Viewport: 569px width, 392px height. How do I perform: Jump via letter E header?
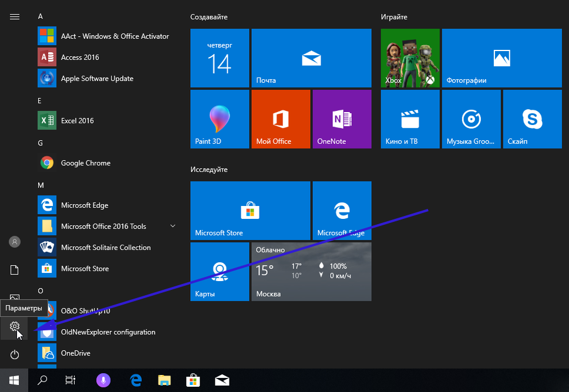pos(39,101)
